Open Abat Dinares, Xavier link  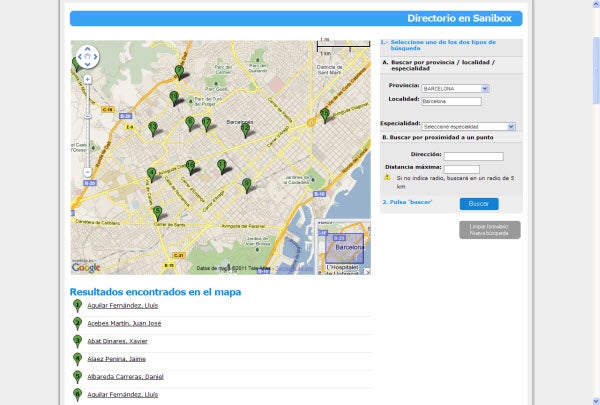pyautogui.click(x=117, y=341)
